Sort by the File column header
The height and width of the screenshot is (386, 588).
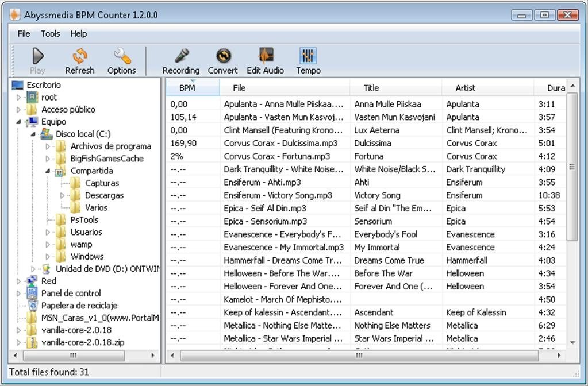(x=285, y=88)
